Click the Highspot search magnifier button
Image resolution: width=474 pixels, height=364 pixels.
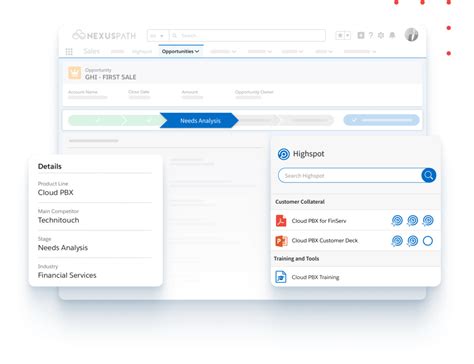coord(429,175)
